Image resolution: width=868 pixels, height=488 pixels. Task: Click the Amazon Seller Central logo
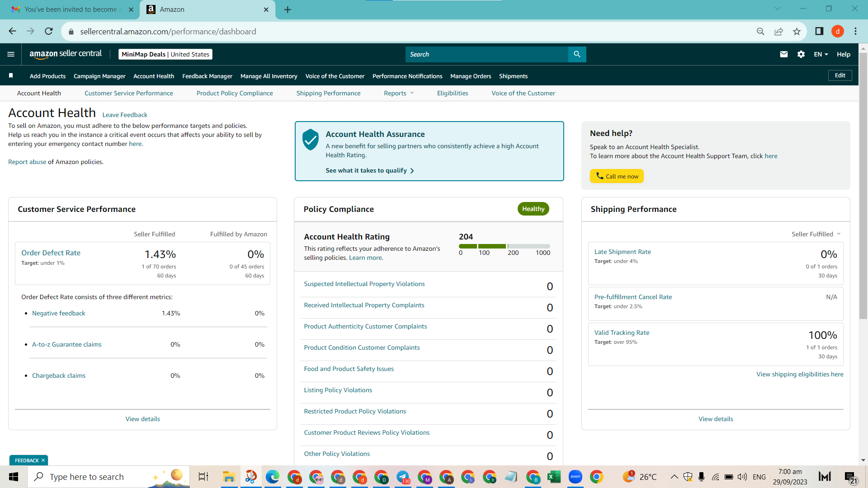point(66,54)
